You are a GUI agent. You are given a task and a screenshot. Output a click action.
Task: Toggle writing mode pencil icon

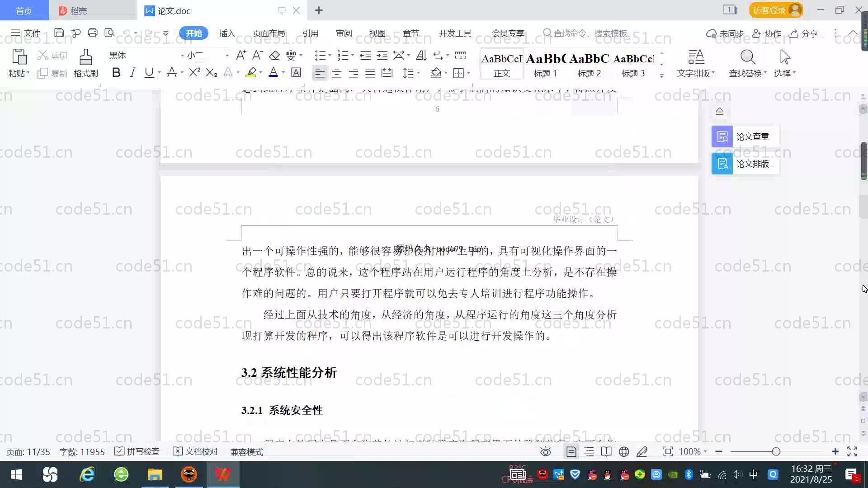[x=642, y=451]
